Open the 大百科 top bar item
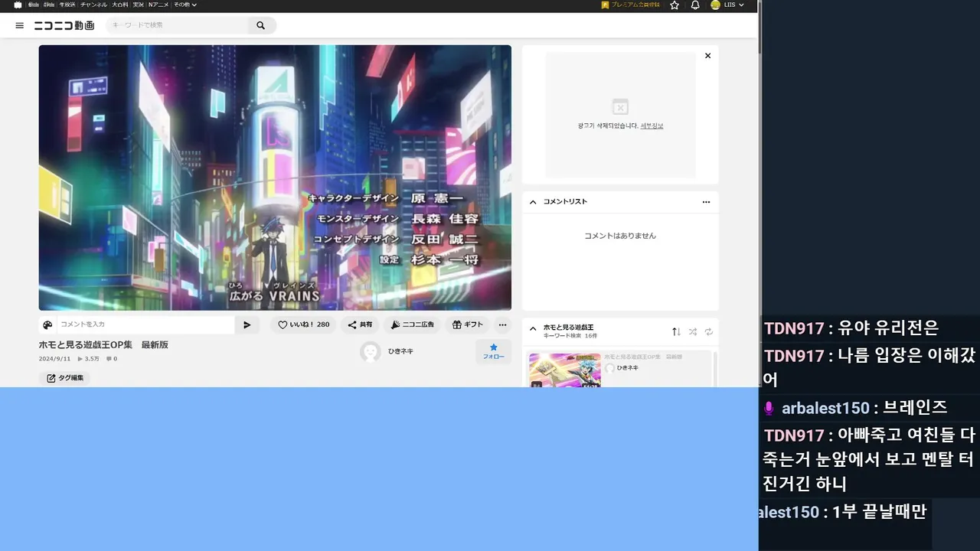The height and width of the screenshot is (551, 980). tap(120, 5)
